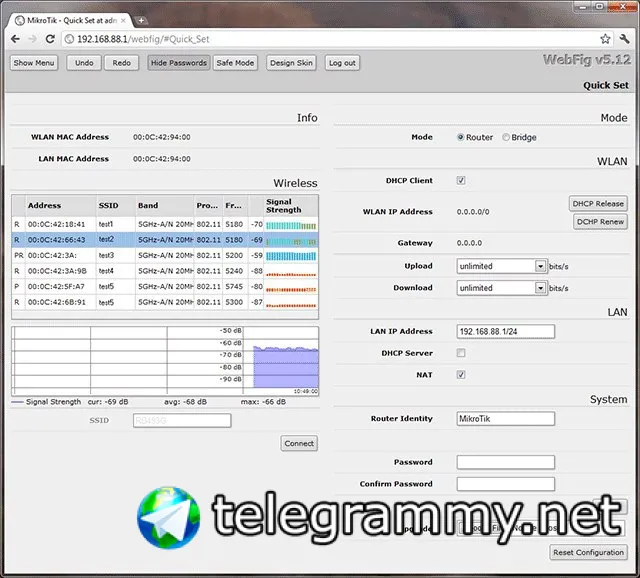Click signal strength bar for test1

pos(291,225)
